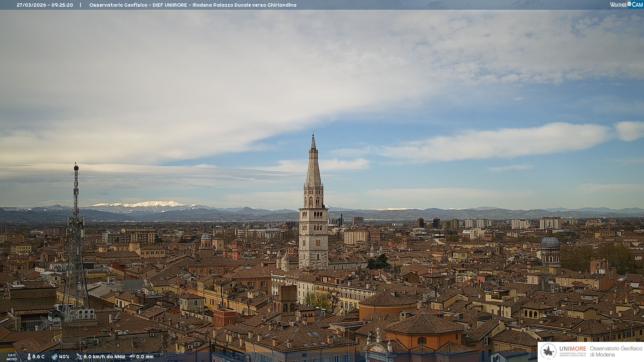
Task: Click the wind anemometer icon
Action: click(79, 357)
